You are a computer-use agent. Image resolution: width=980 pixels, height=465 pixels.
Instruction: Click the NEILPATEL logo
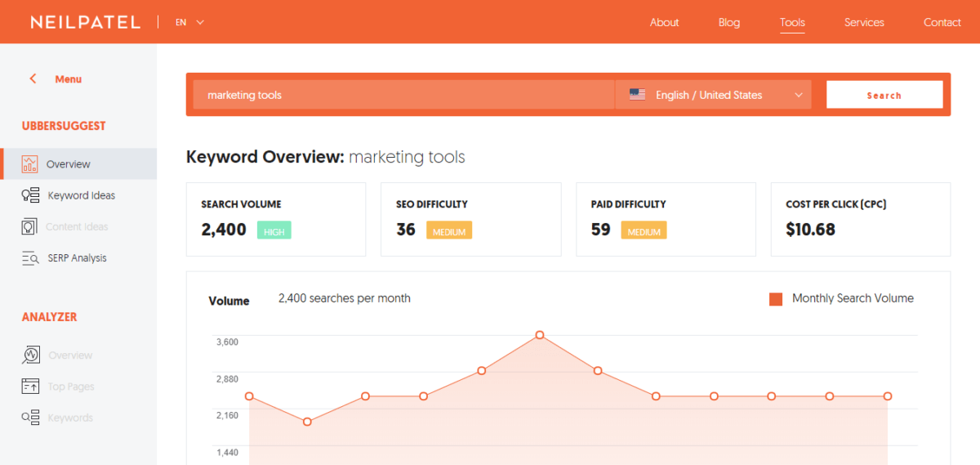[85, 22]
